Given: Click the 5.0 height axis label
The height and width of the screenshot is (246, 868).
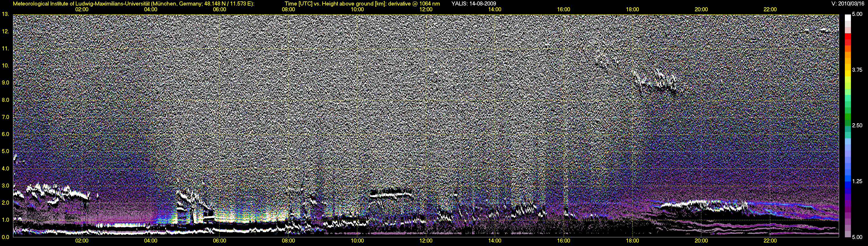Looking at the screenshot, I should click(6, 151).
